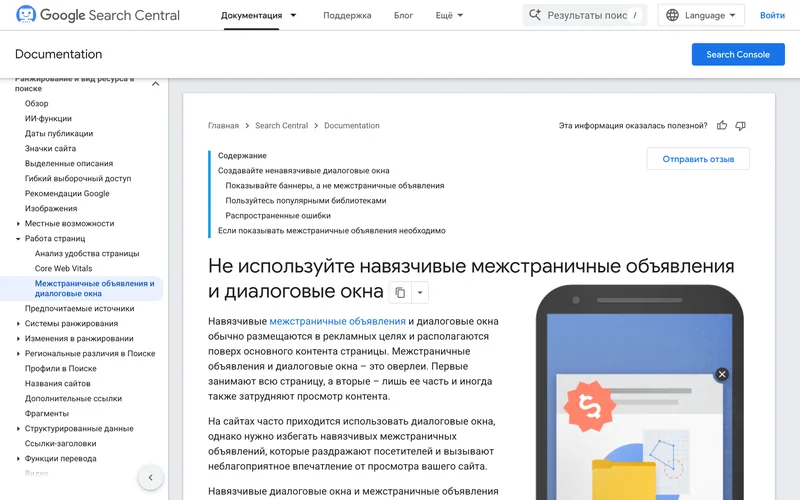Open the межстраничные объявления inline link
This screenshot has width=800, height=500.
point(337,321)
